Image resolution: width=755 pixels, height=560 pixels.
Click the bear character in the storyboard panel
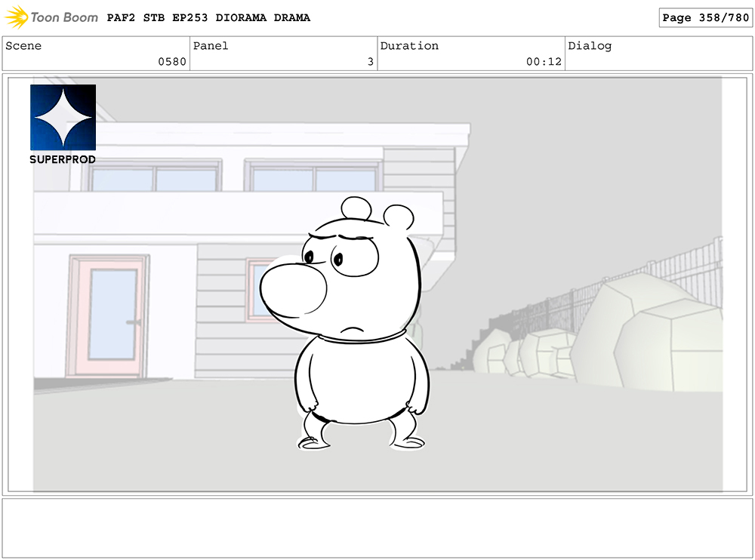pyautogui.click(x=344, y=324)
